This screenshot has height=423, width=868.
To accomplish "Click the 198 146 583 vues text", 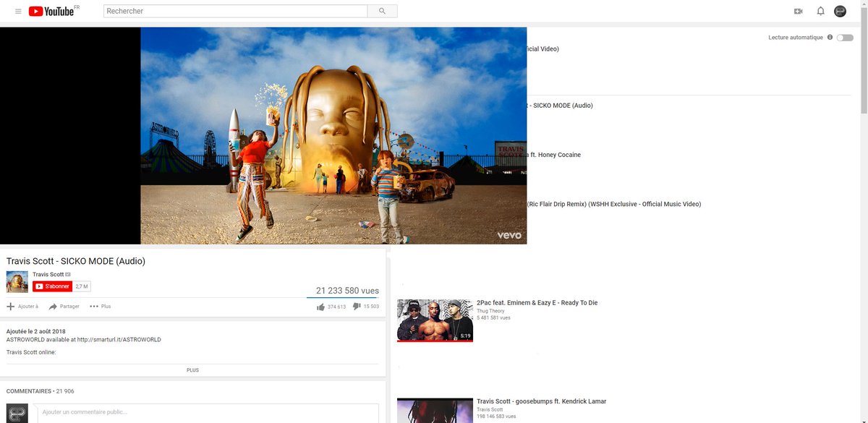I will tap(496, 416).
